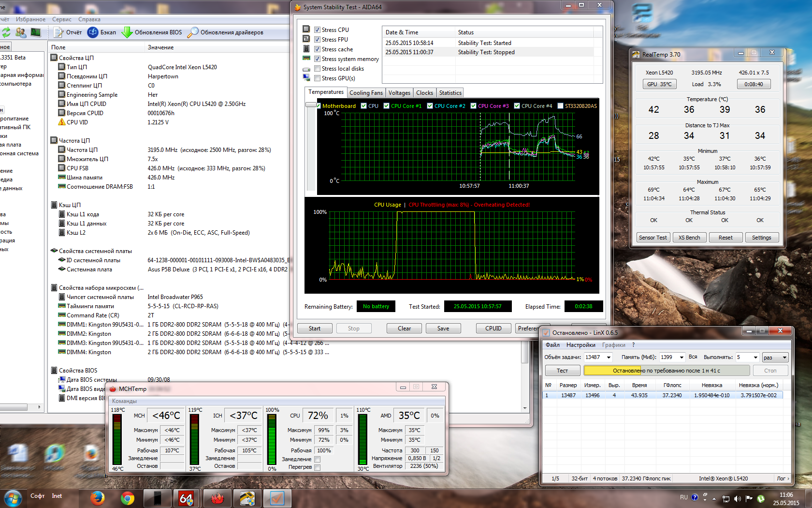Click the LinX title bar checkmark icon
Viewport: 812px width, 508px height.
pos(546,332)
